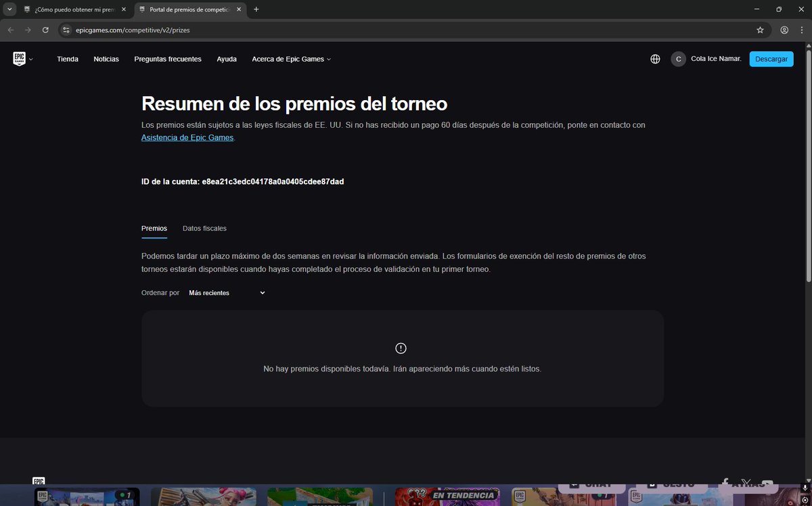Select the Premios tab
Screen dimensions: 812x506
pyautogui.click(x=154, y=229)
